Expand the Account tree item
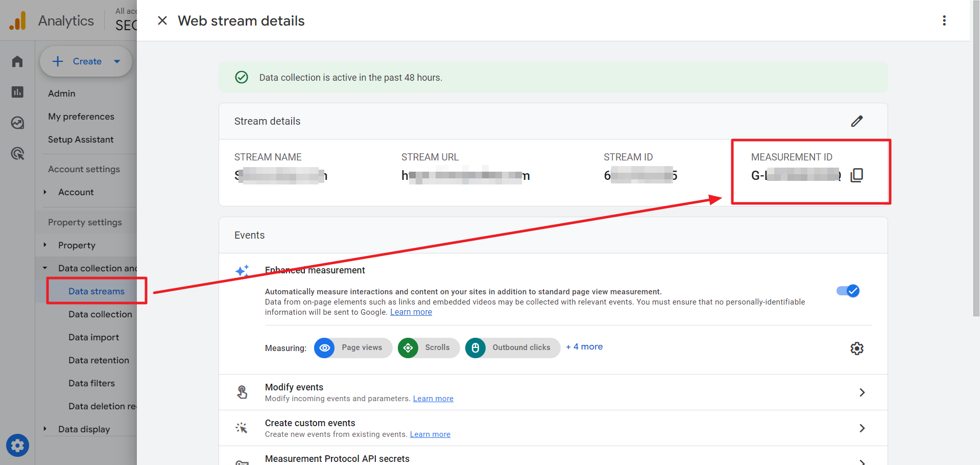The height and width of the screenshot is (465, 980). pyautogui.click(x=45, y=192)
